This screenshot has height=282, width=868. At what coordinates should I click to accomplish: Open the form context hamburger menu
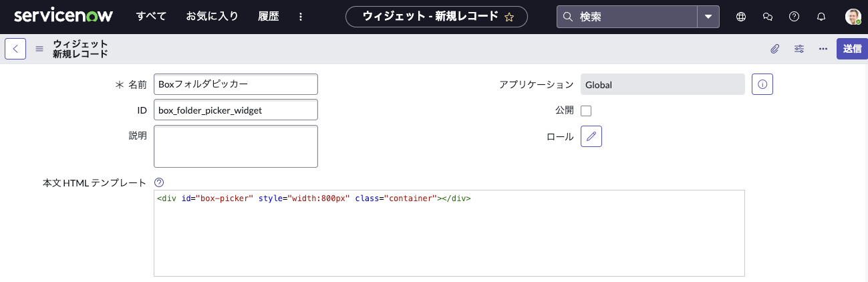pyautogui.click(x=39, y=49)
